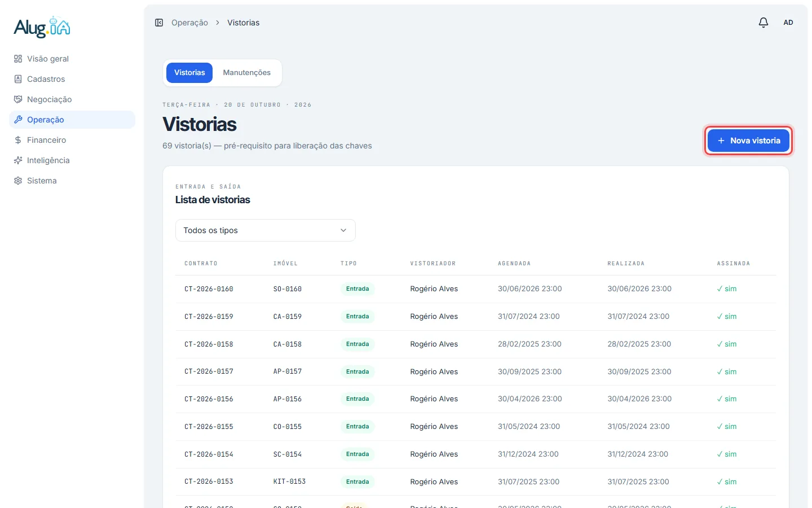This screenshot has height=508, width=812.
Task: Click the Financeiro dollar icon
Action: coord(18,140)
